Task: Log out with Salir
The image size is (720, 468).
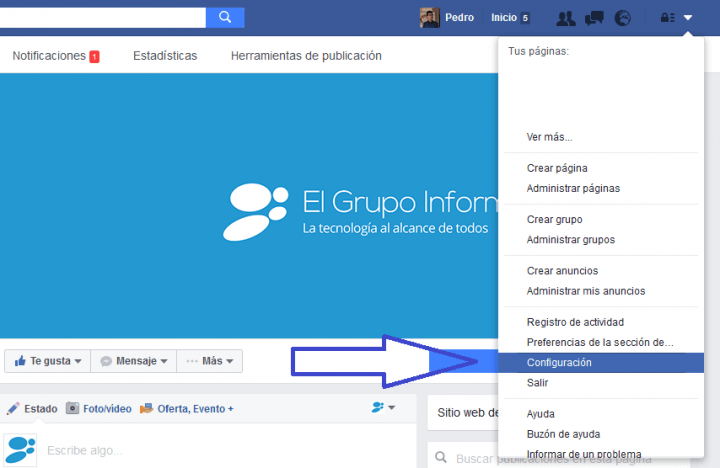Action: 537,383
